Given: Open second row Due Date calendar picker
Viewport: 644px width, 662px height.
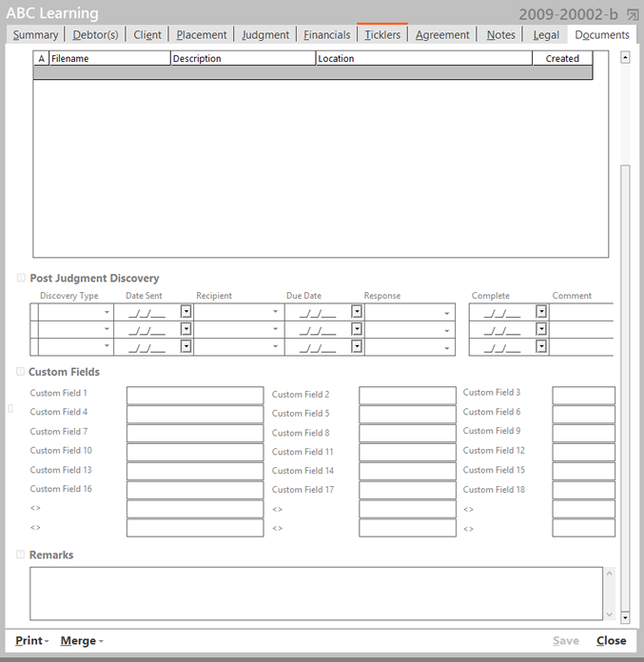Looking at the screenshot, I should (357, 329).
